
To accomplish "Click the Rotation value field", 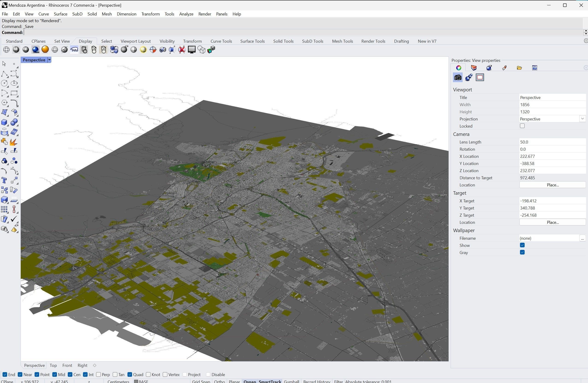I will point(553,149).
